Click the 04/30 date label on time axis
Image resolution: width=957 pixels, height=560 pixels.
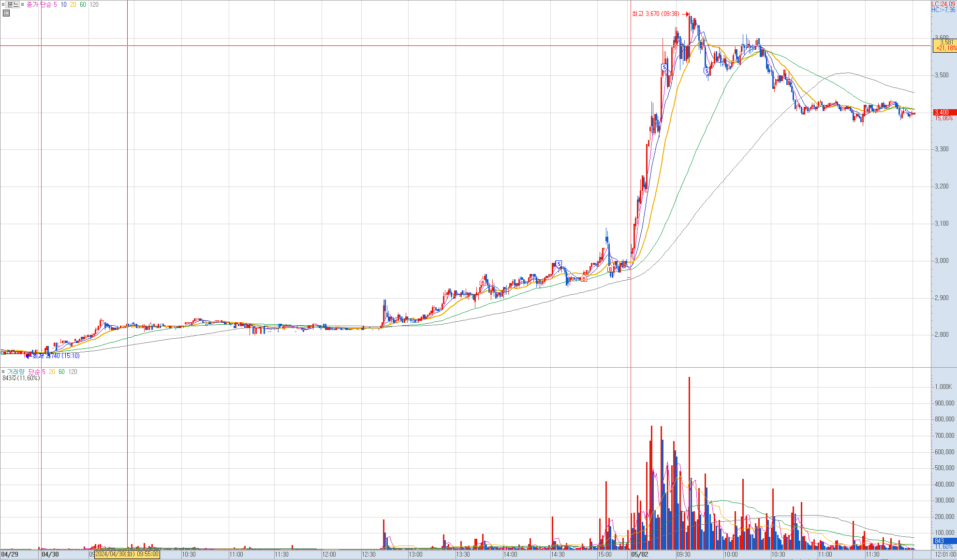[50, 554]
